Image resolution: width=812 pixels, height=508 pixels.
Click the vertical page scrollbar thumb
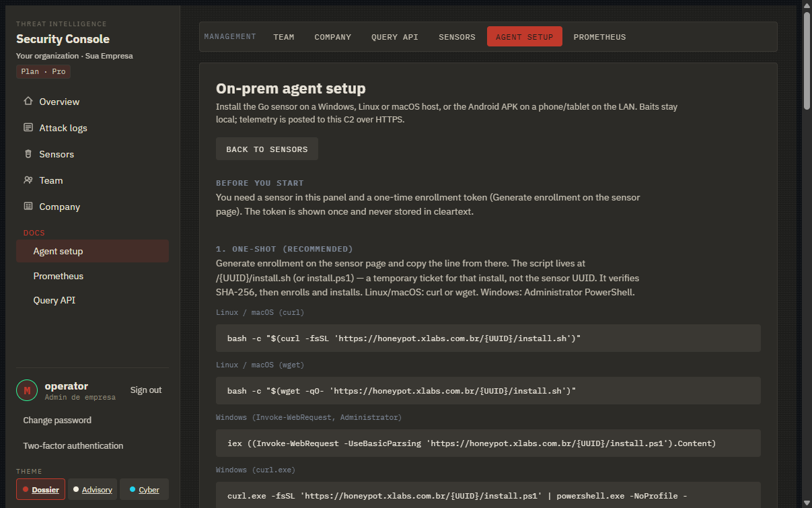pos(807,59)
